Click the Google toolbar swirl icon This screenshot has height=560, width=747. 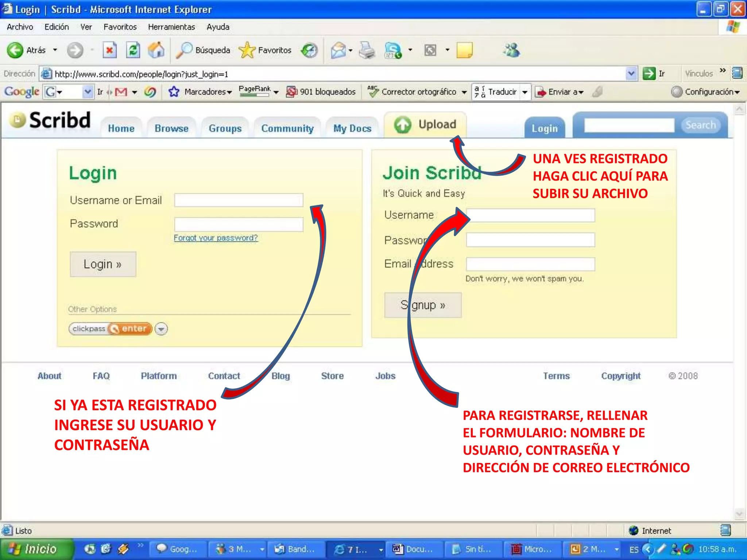tap(150, 92)
